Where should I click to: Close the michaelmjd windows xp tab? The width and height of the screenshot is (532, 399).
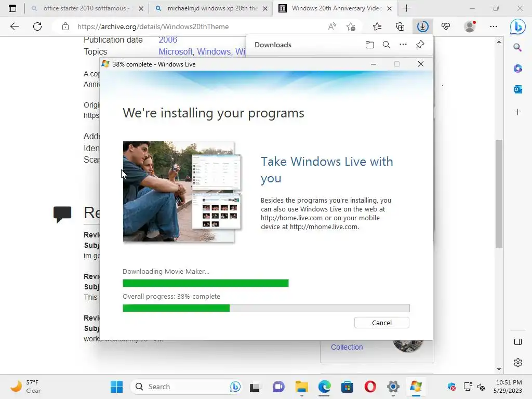pyautogui.click(x=265, y=8)
